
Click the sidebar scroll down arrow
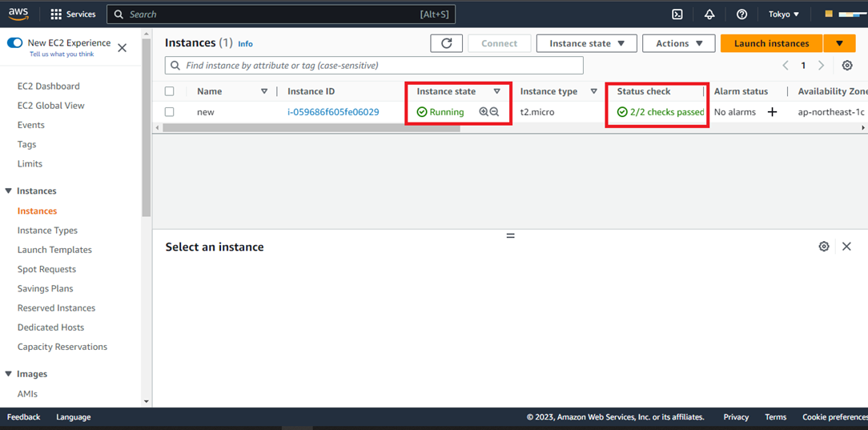point(147,401)
